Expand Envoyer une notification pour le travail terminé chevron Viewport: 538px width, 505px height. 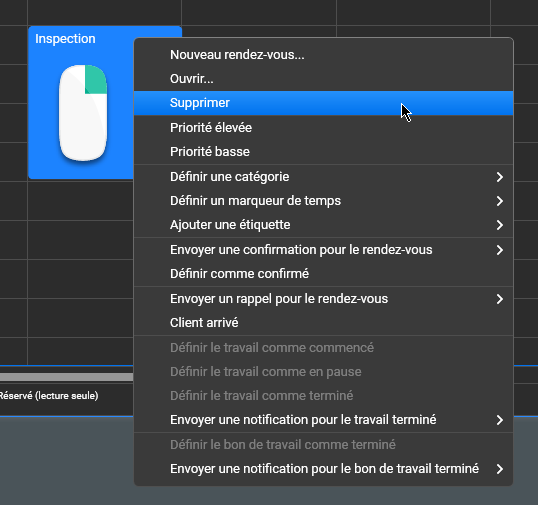coord(500,420)
